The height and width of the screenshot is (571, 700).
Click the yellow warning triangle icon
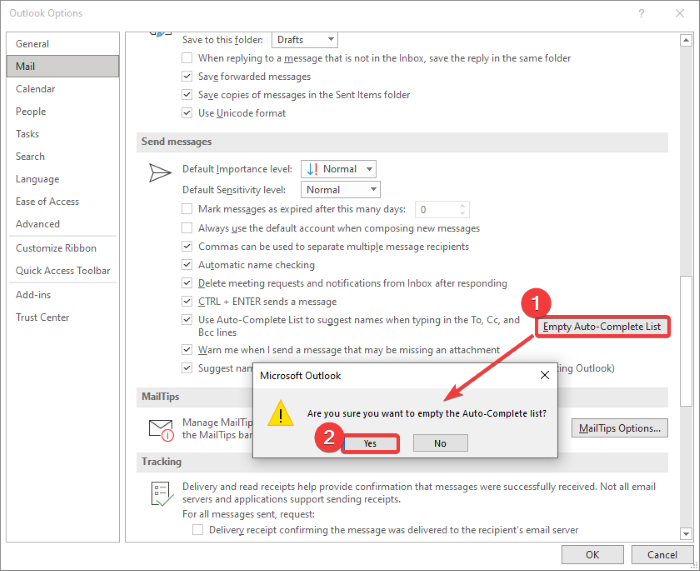coord(280,413)
